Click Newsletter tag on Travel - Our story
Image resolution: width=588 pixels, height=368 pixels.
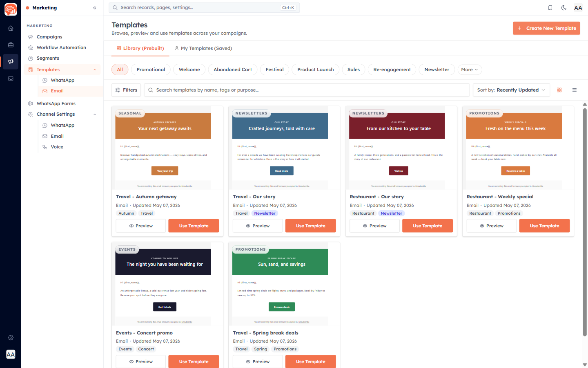point(265,213)
